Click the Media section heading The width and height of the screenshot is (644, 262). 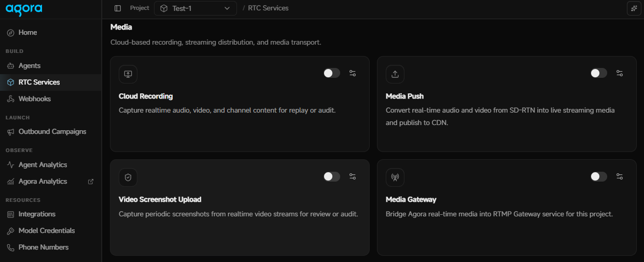(121, 27)
